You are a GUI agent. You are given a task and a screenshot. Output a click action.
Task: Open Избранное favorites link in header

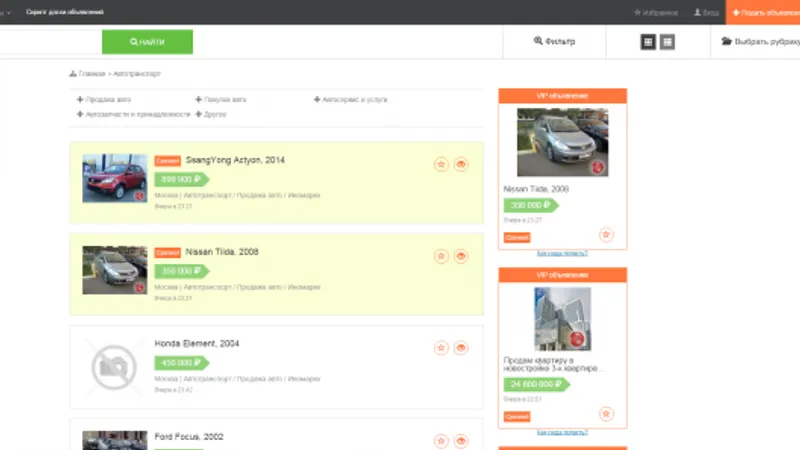point(656,12)
